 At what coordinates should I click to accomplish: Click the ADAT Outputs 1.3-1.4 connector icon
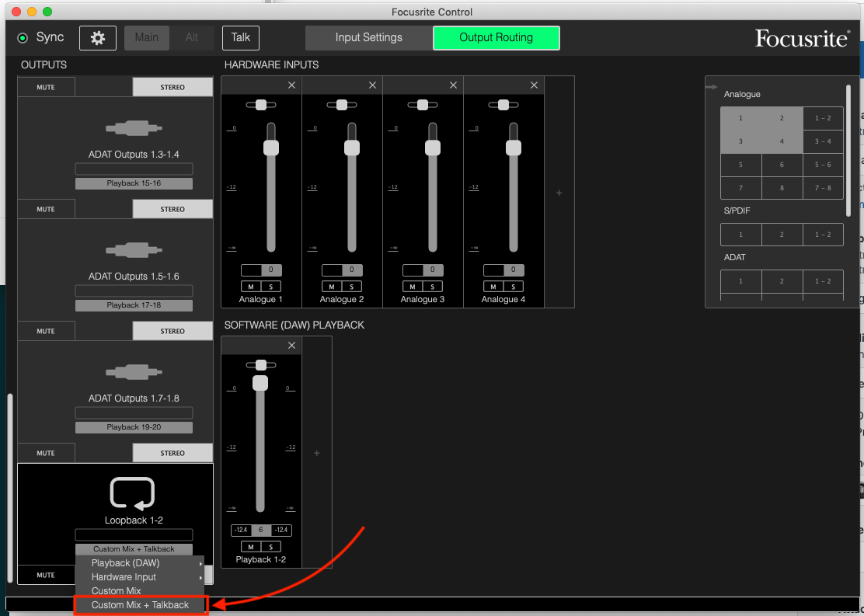point(134,128)
